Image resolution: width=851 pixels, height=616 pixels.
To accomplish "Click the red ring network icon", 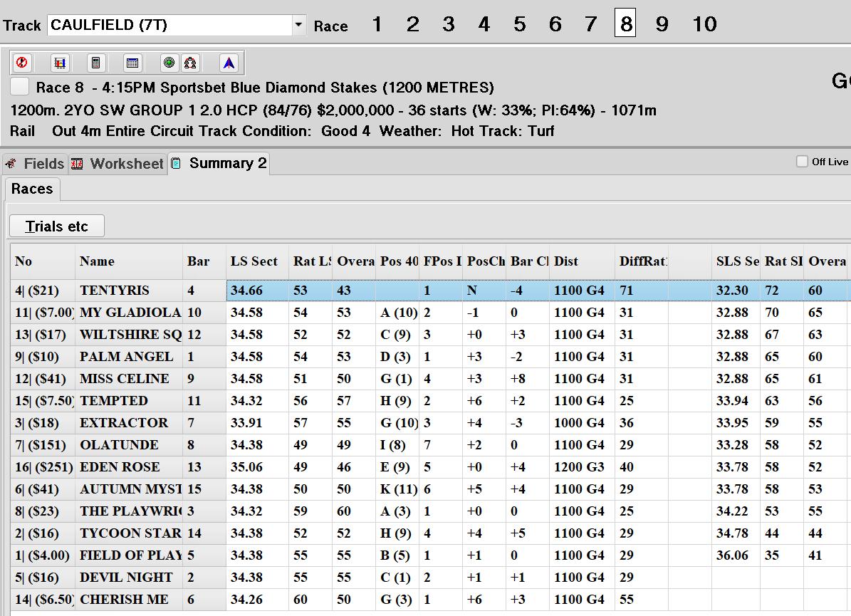I will point(189,63).
